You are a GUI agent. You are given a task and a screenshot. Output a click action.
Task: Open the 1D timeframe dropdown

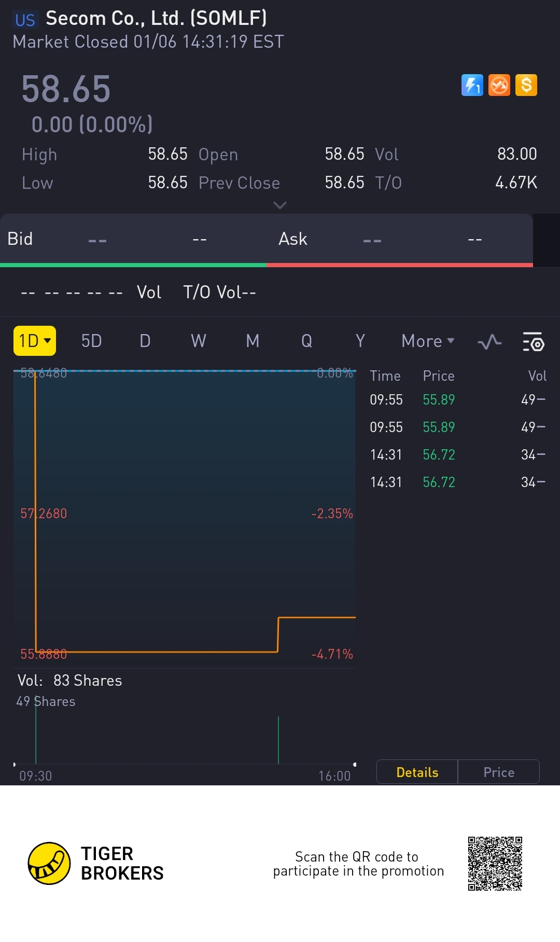pyautogui.click(x=35, y=341)
